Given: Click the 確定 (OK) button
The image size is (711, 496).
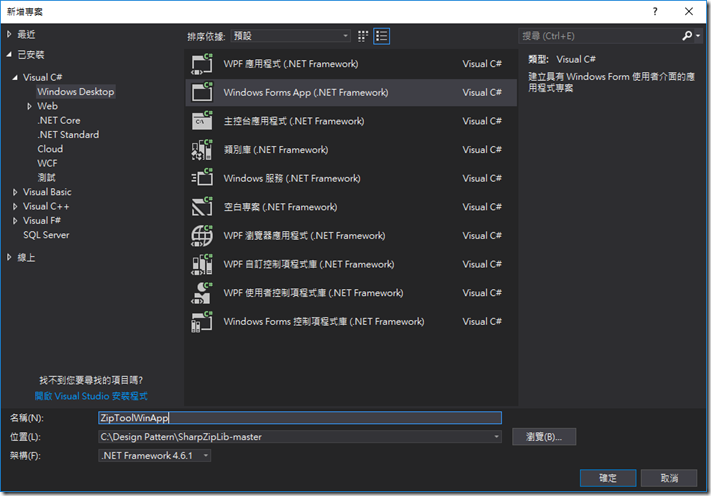Looking at the screenshot, I should 608,478.
